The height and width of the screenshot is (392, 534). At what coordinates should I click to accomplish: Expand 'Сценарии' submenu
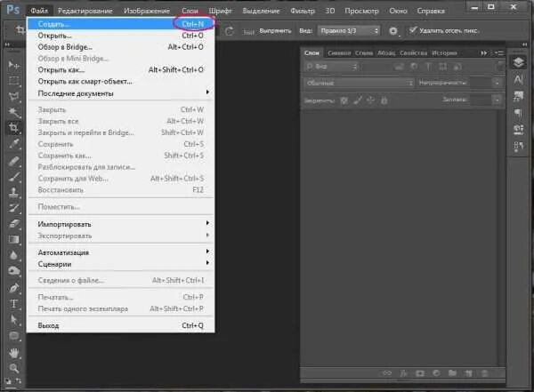tap(120, 264)
